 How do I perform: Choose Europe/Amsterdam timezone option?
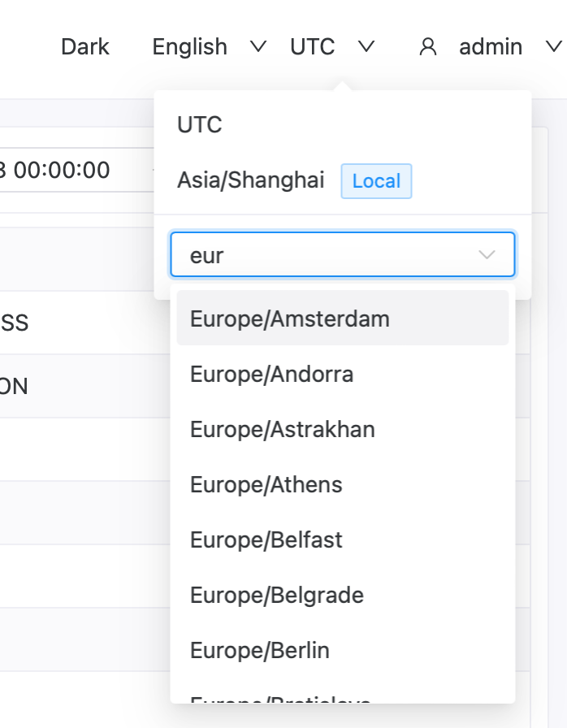coord(290,318)
